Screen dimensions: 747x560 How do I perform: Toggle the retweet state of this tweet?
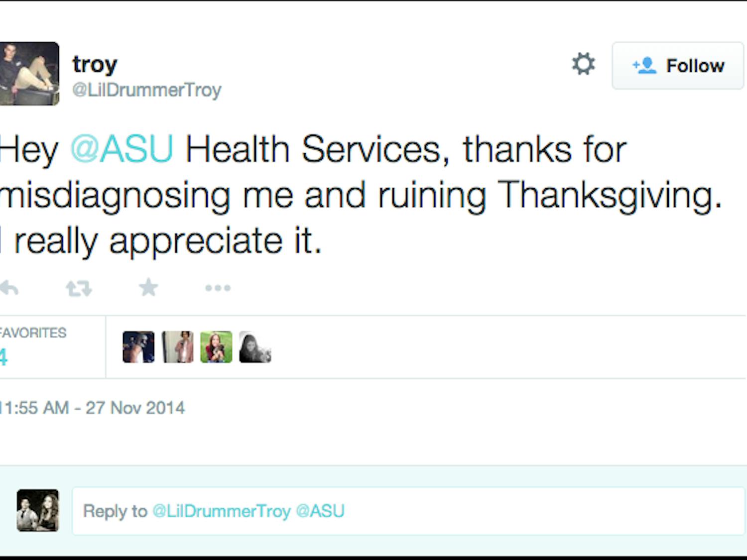click(x=79, y=287)
